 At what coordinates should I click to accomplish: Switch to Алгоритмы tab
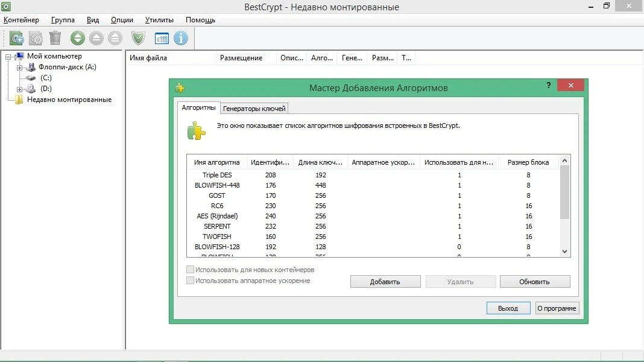(199, 107)
